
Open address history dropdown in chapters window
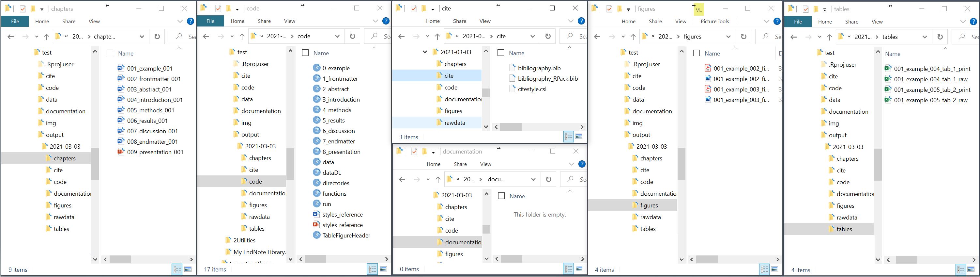pos(142,37)
